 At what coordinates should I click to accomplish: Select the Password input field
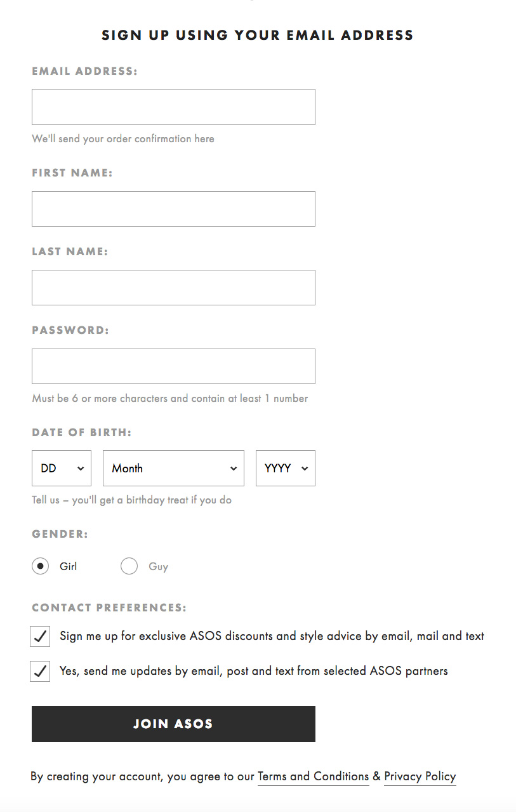pos(173,366)
